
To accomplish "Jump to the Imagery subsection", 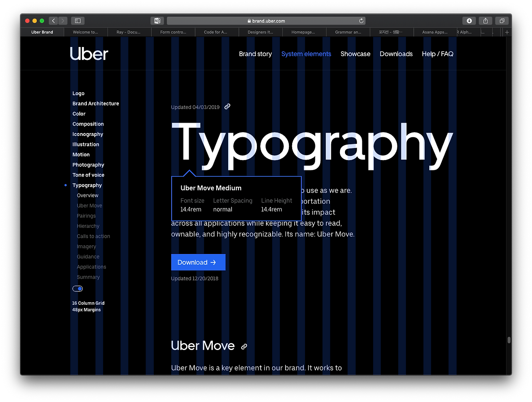I will click(86, 247).
